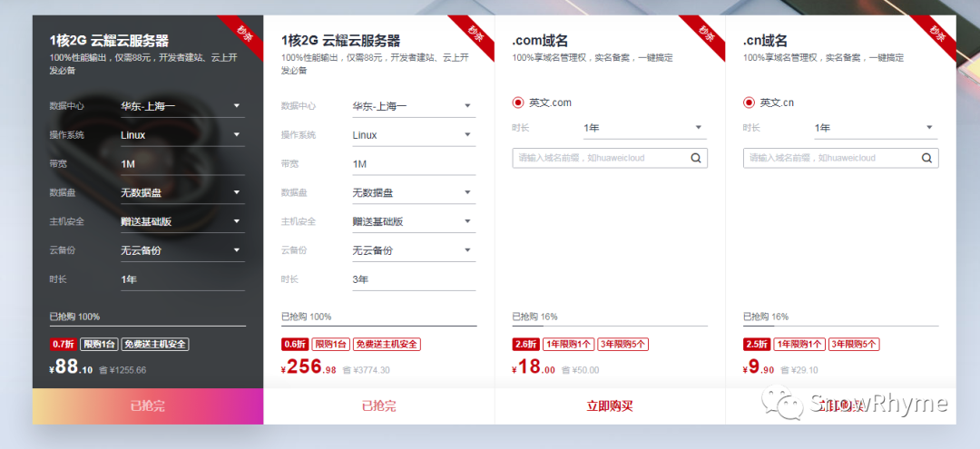
Task: Click the 已抢购 16% progress bar in .cn card
Action: point(840,326)
